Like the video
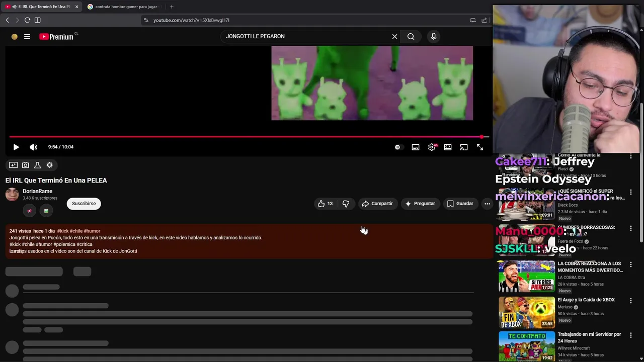This screenshot has height=362, width=644. pyautogui.click(x=326, y=204)
